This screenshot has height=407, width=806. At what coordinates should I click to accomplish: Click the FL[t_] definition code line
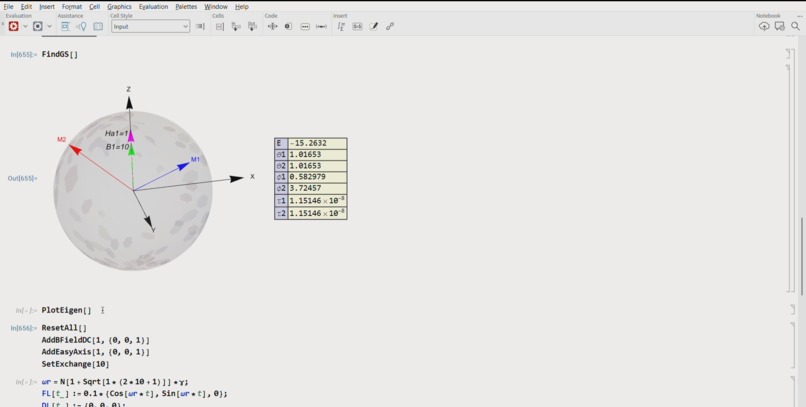[135, 394]
